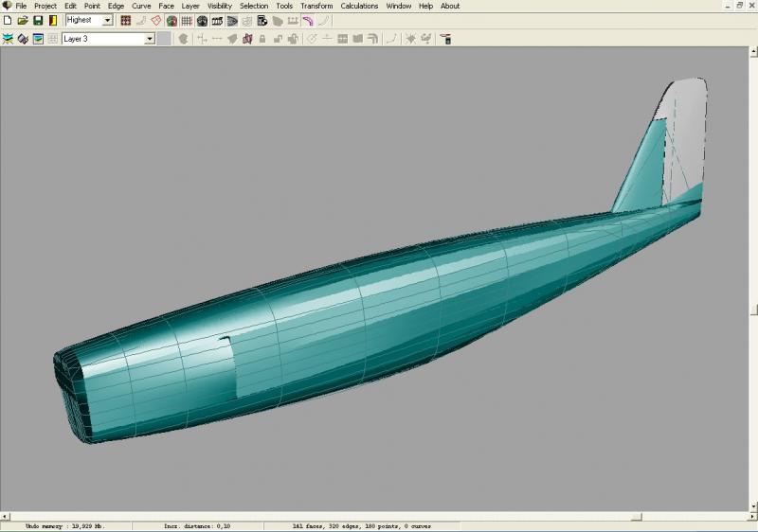Open the Calculations menu
This screenshot has height=532, width=758.
pos(359,6)
